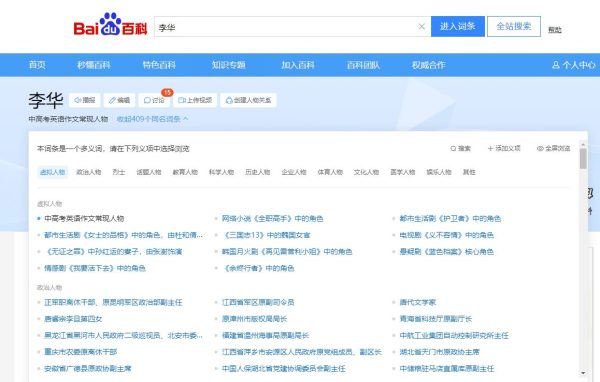Open 网络小说《全职高手》中的角色 link
Viewport: 600px width, 382px height.
[272, 219]
